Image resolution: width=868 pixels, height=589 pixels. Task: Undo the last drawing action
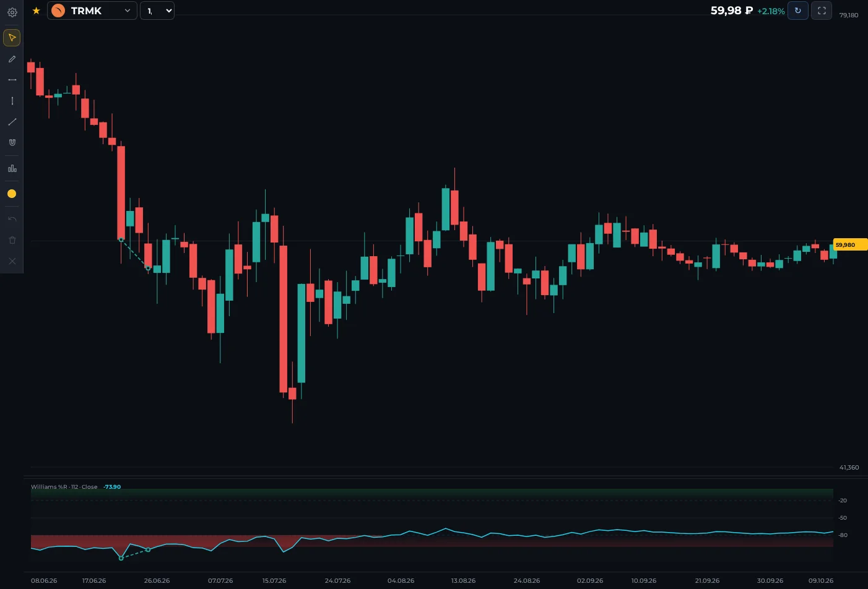[12, 219]
